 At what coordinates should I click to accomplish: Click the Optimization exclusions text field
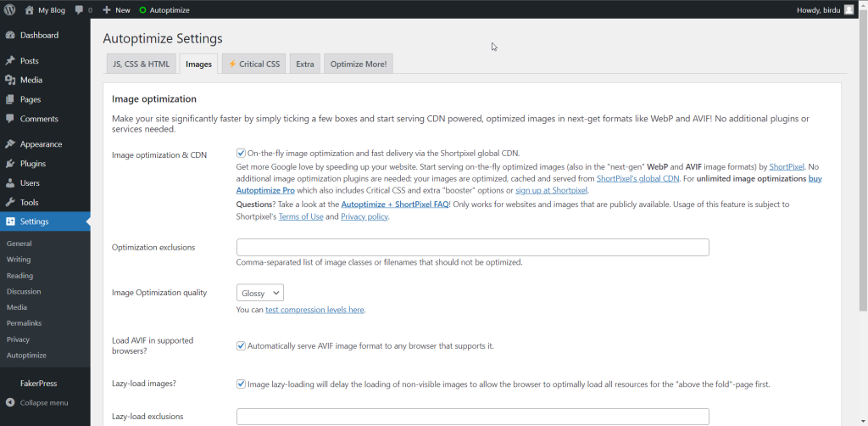tap(473, 248)
